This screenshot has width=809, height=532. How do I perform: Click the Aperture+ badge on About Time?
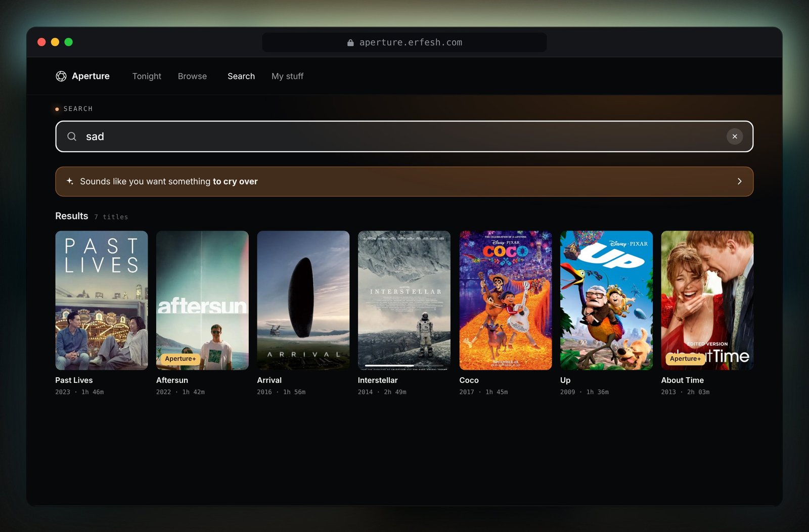[686, 359]
